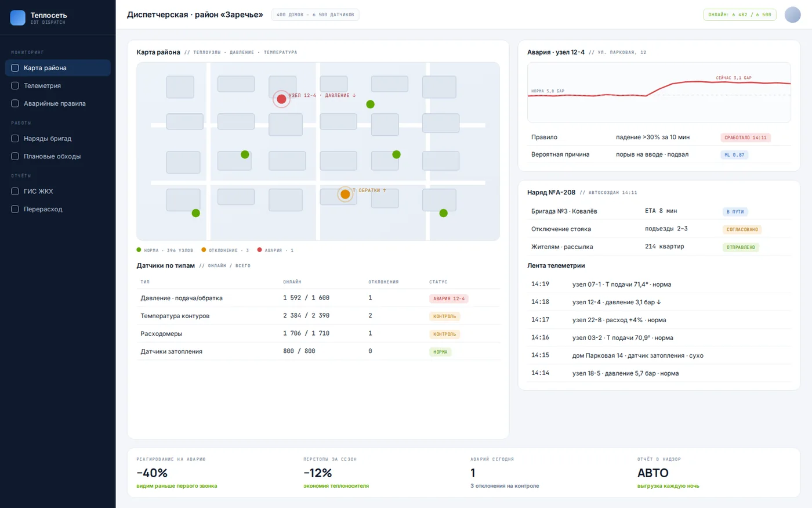Click the 800 / 800 online value
812x508 pixels.
[299, 351]
